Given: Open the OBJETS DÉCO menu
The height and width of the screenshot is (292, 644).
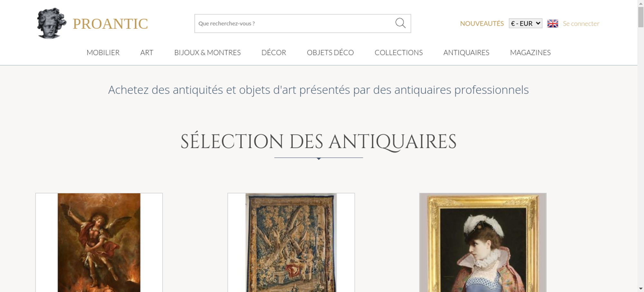Looking at the screenshot, I should [330, 52].
